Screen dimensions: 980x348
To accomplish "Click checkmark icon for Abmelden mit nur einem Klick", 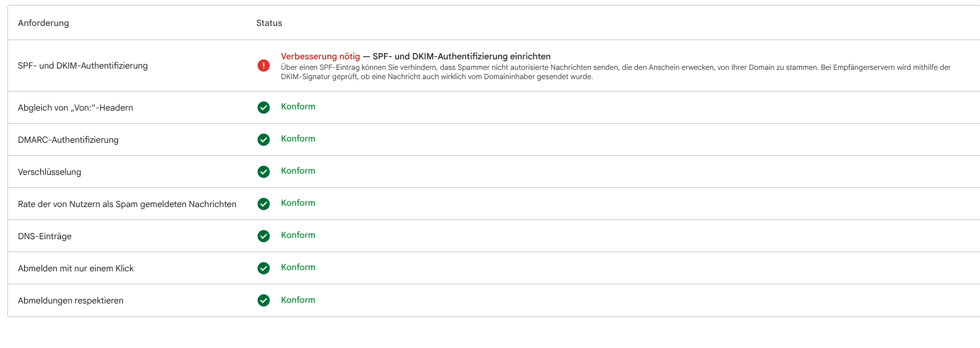I will tap(264, 268).
